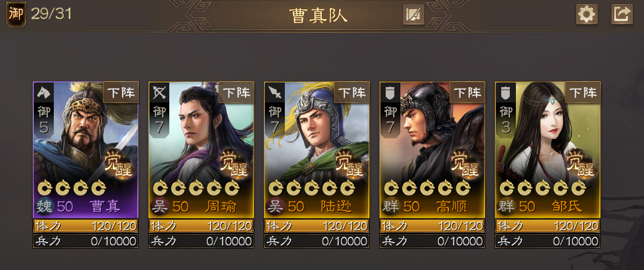644x270 pixels.
Task: Click the edit team name icon
Action: click(x=413, y=15)
